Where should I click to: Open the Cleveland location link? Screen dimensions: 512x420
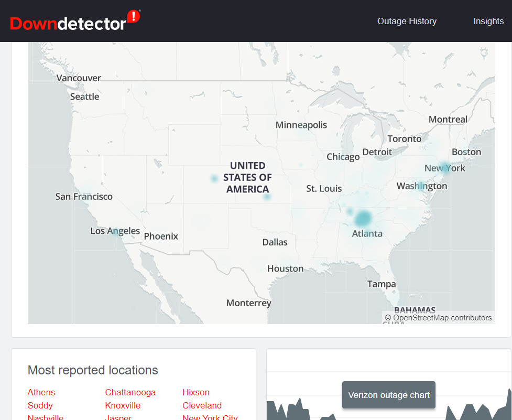click(x=202, y=405)
